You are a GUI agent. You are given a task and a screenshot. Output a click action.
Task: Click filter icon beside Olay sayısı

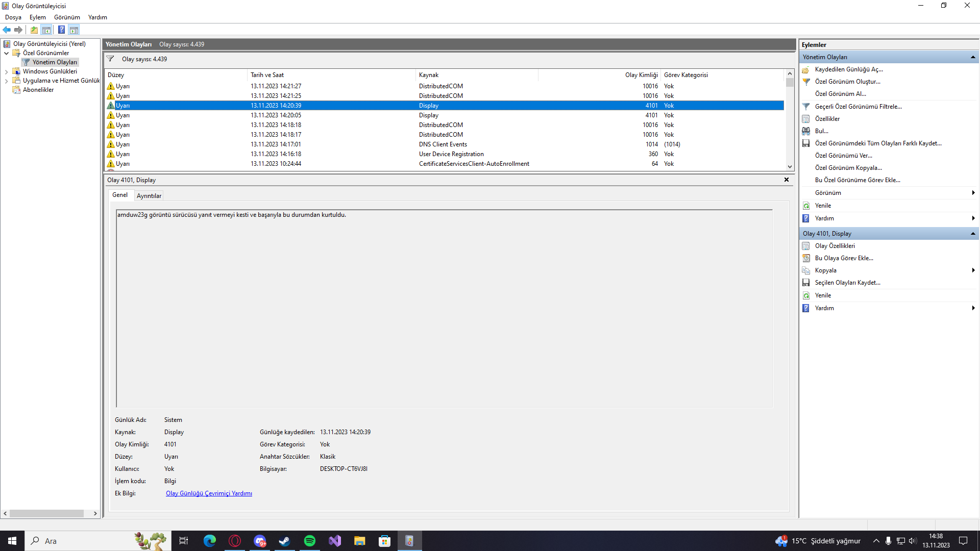tap(110, 59)
